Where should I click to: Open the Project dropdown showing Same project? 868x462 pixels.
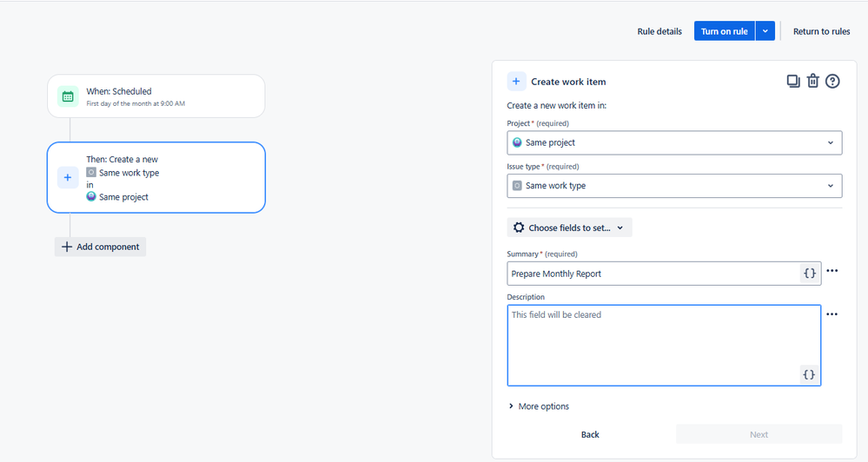point(674,142)
